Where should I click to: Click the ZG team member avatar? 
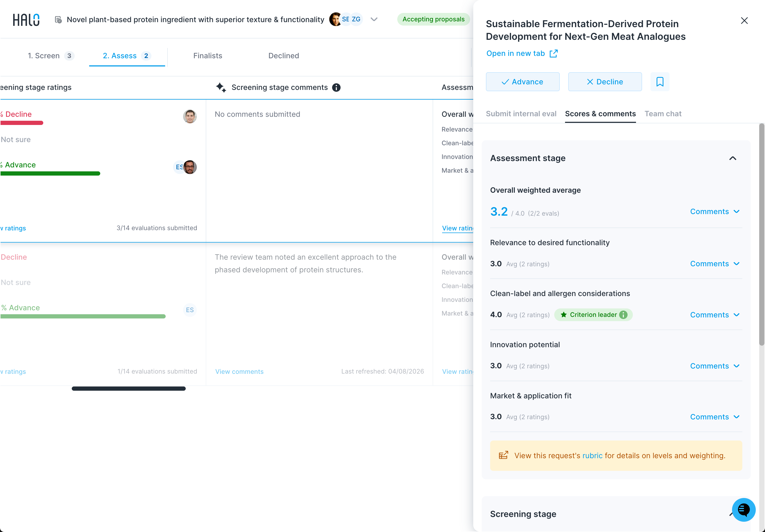click(356, 19)
